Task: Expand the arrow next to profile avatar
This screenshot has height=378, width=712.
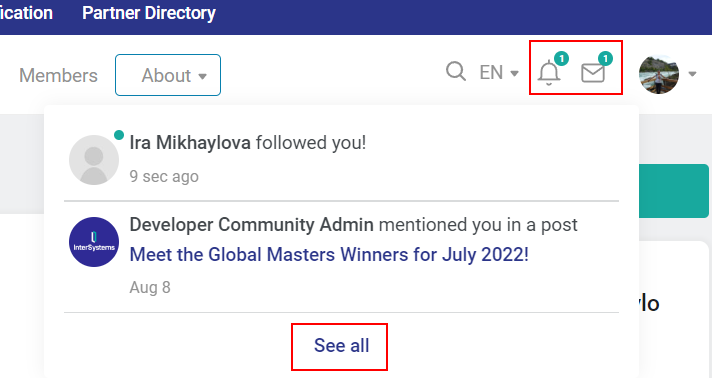Action: coord(692,74)
